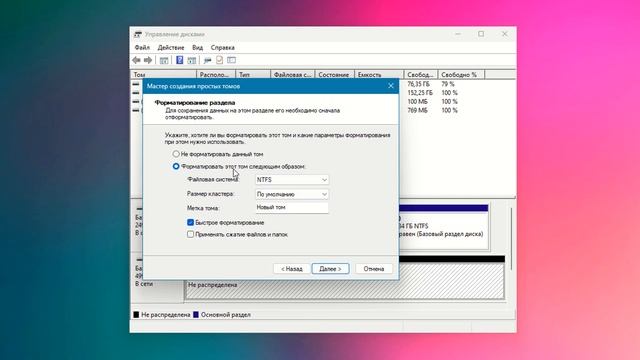Viewport: 640px width, 360px height.
Task: Click the blue Help toolbar icon
Action: (x=180, y=60)
